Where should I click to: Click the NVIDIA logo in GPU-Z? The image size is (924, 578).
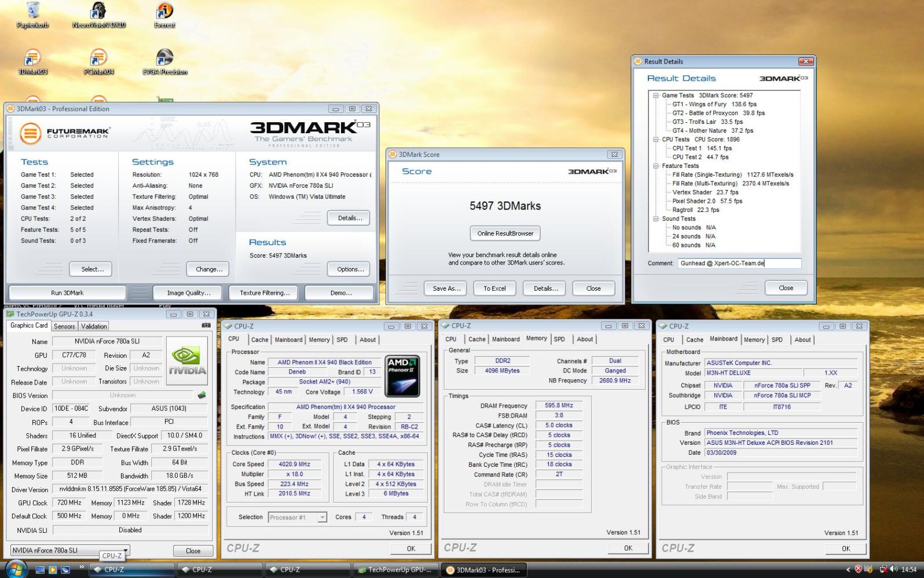point(187,362)
